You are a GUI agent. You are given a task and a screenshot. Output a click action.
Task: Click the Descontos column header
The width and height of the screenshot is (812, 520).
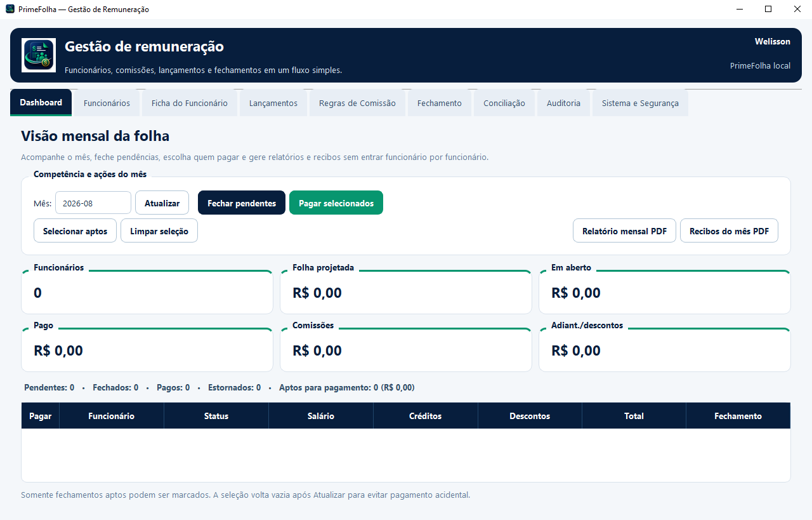click(x=530, y=416)
